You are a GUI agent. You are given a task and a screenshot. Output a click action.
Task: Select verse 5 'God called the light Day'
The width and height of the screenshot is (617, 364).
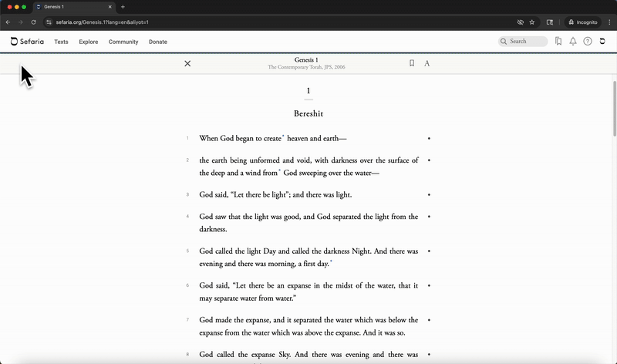point(308,258)
